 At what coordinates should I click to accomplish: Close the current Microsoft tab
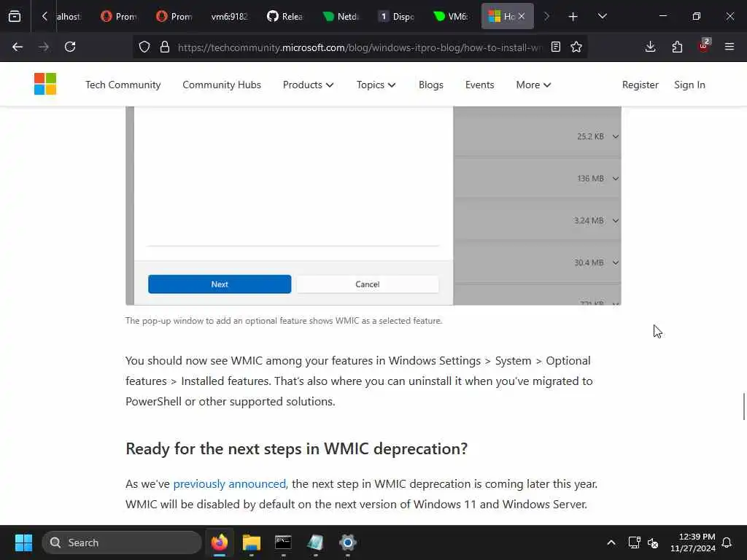[522, 17]
